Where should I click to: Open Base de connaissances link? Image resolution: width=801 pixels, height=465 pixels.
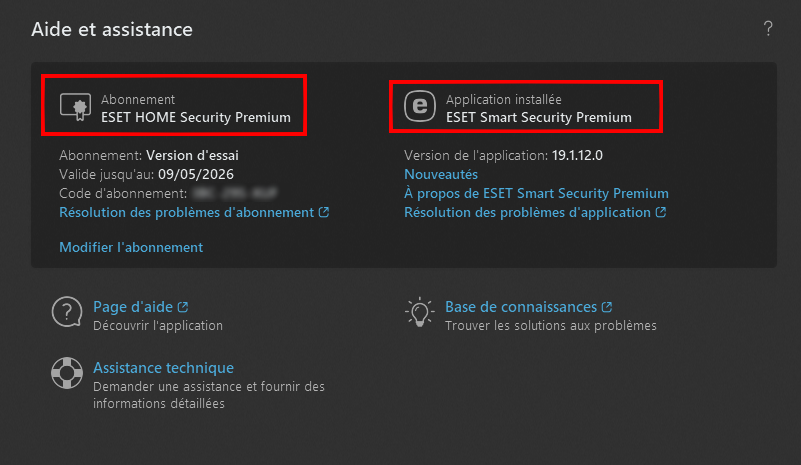pyautogui.click(x=520, y=307)
